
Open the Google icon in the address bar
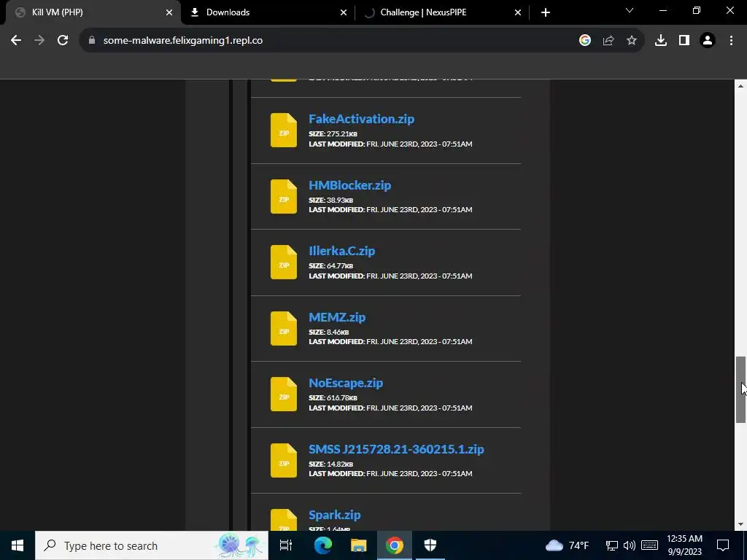585,41
